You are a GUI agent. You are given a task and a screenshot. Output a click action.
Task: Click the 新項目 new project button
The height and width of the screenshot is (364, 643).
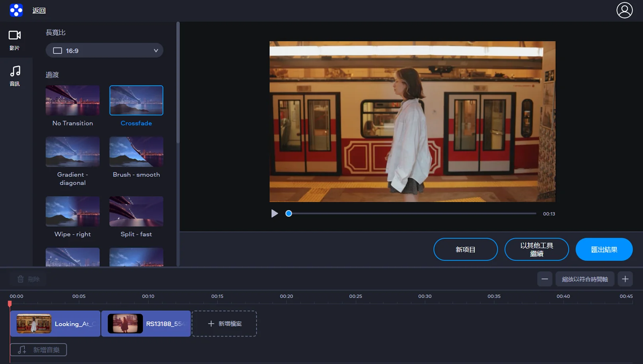pos(465,250)
